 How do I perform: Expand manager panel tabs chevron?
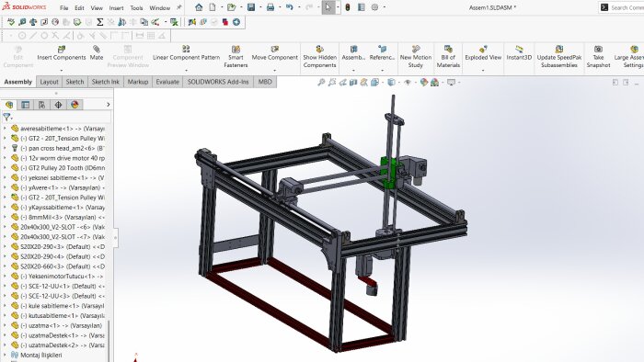click(108, 105)
